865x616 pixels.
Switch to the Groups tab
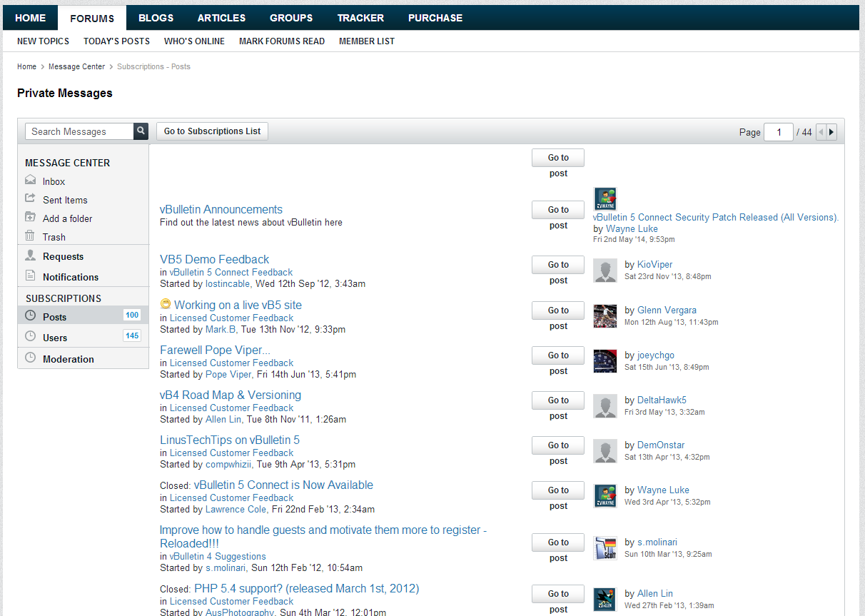tap(291, 18)
